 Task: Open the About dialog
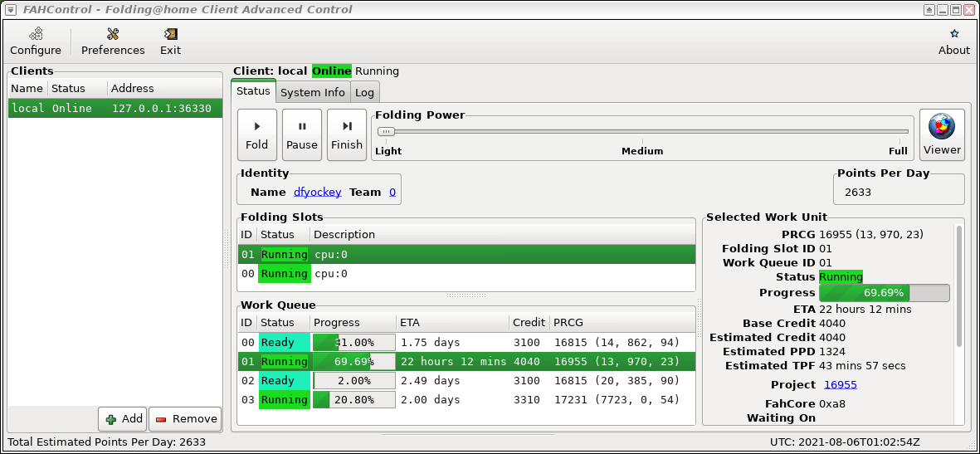coord(953,41)
